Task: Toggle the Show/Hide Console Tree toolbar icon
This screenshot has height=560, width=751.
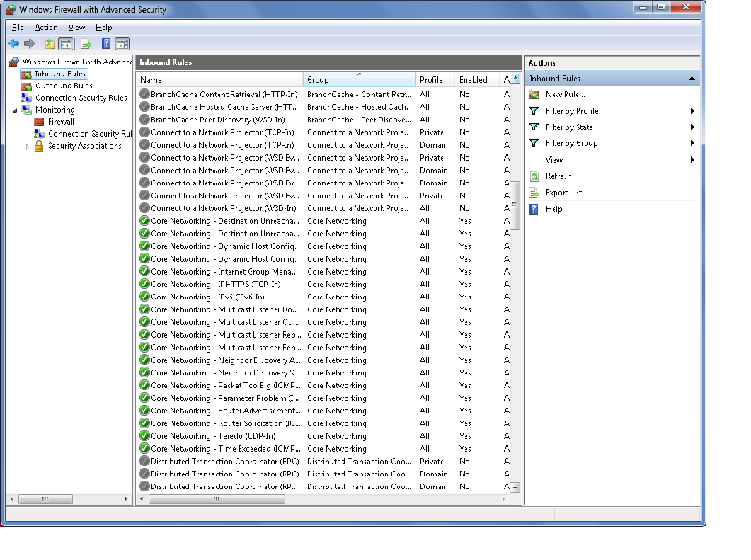Action: tap(66, 44)
